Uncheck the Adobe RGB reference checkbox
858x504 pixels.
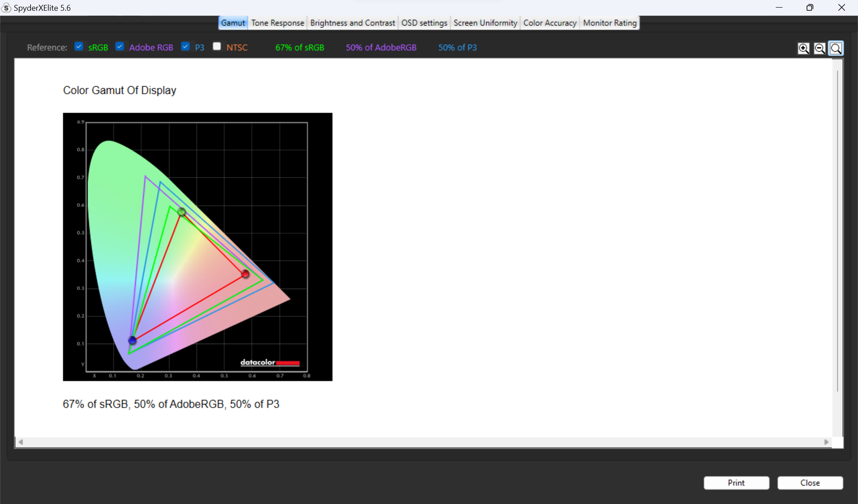[120, 46]
